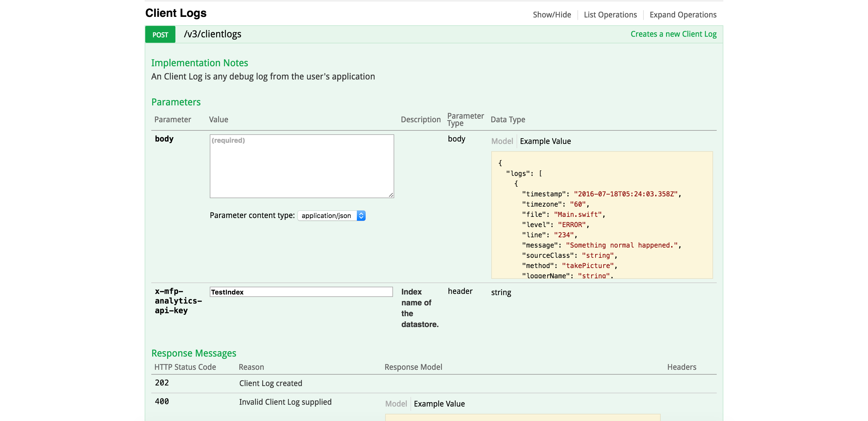Switch to Model tab for body data type
This screenshot has width=868, height=421.
click(502, 141)
